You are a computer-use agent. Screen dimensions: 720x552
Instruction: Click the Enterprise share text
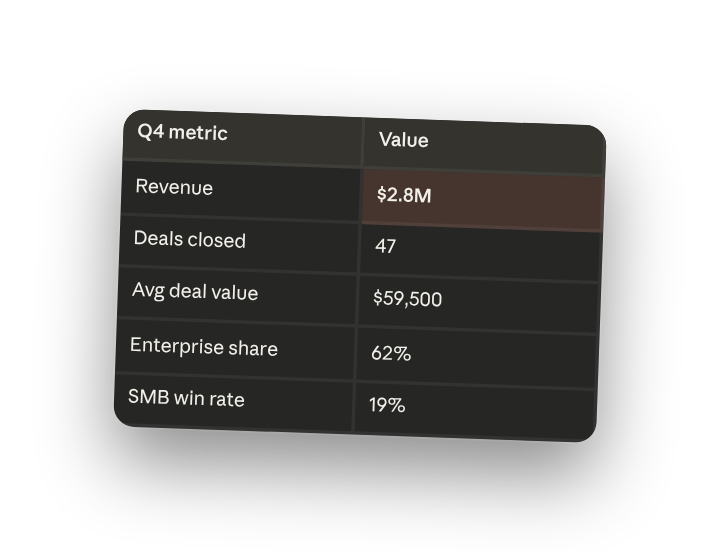(x=204, y=347)
